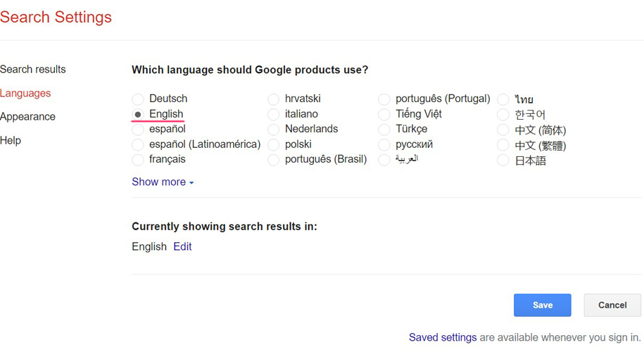Select Türkçe as the language
Screen dimensions: 644x352
384,130
